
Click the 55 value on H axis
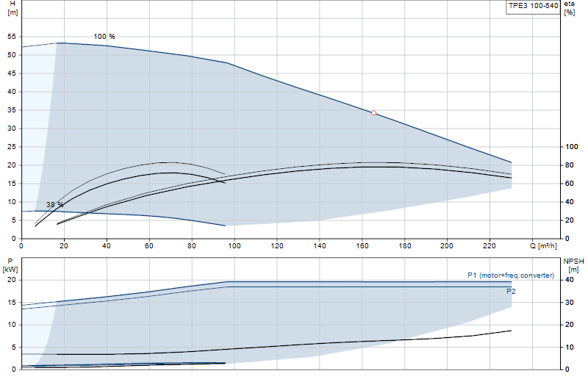coord(12,37)
